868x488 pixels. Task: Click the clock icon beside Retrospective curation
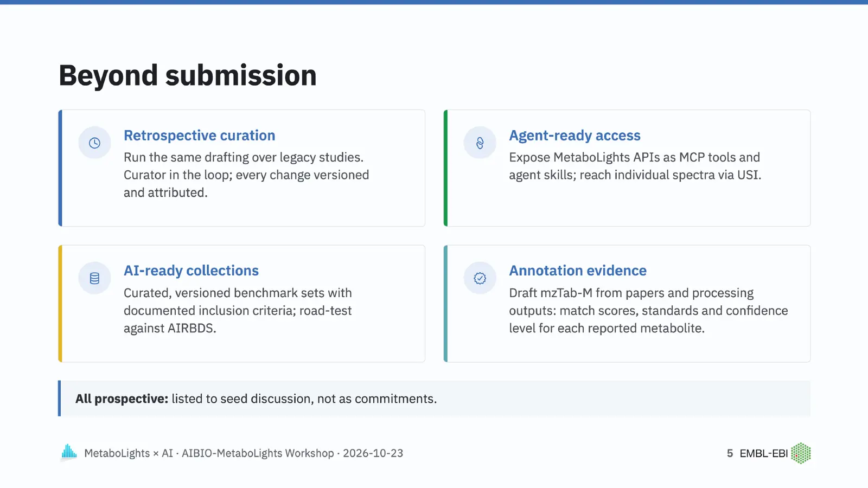[94, 143]
